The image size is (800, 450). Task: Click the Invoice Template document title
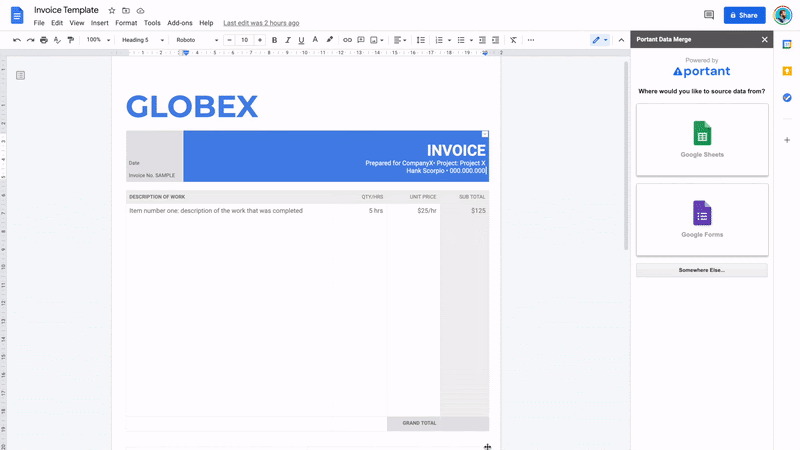[66, 10]
